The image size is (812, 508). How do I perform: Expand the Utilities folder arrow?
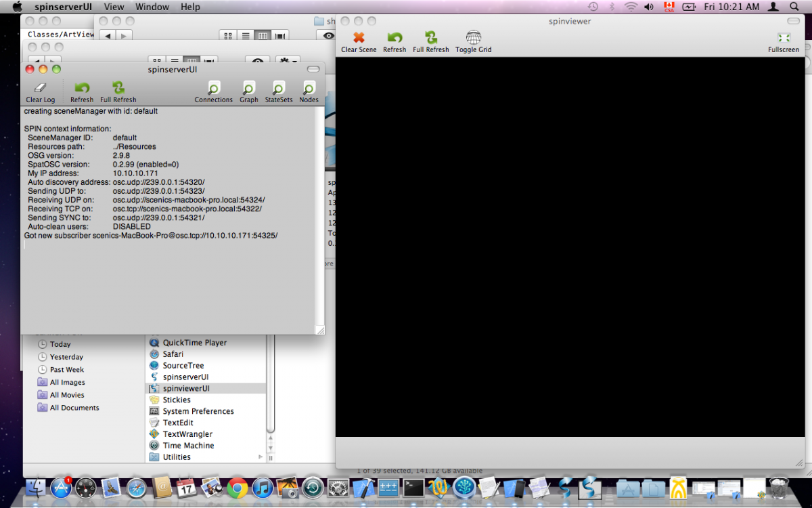click(x=261, y=457)
